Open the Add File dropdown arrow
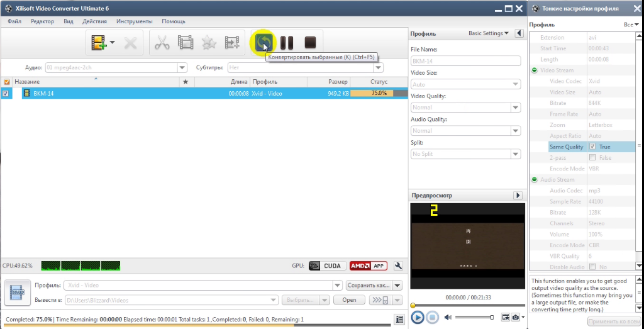The image size is (644, 329). pyautogui.click(x=112, y=42)
